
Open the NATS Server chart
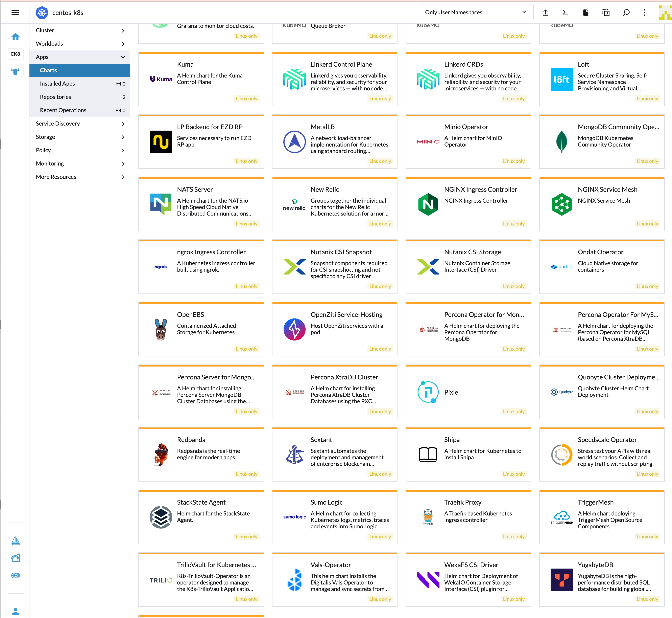click(201, 204)
